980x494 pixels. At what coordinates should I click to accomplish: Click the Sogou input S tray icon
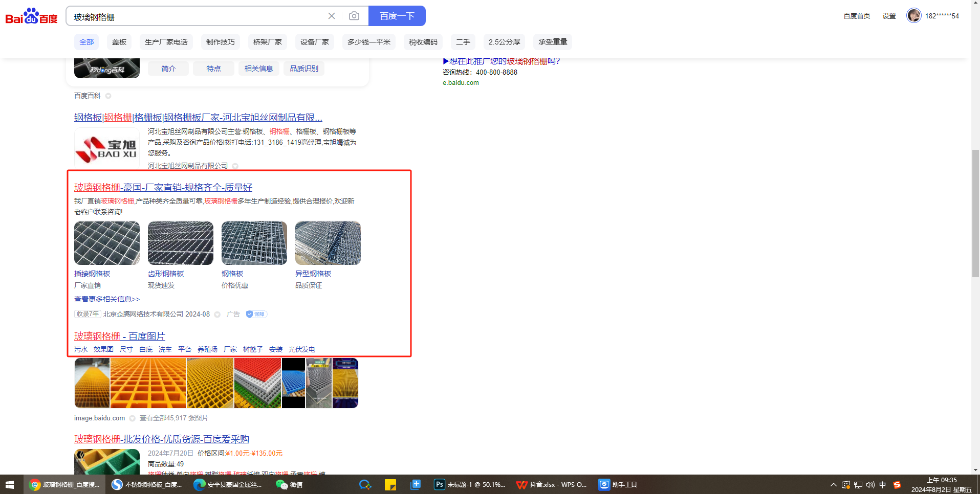click(897, 485)
